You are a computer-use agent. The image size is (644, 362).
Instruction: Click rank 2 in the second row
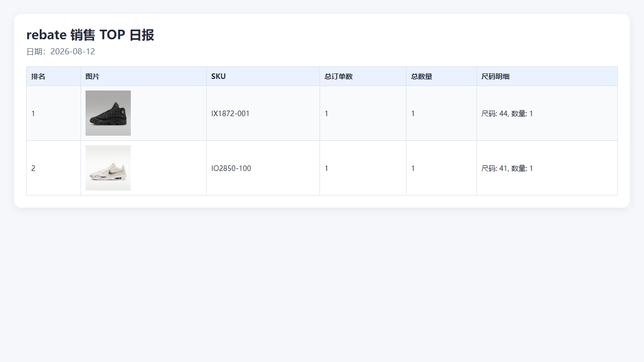pyautogui.click(x=33, y=168)
